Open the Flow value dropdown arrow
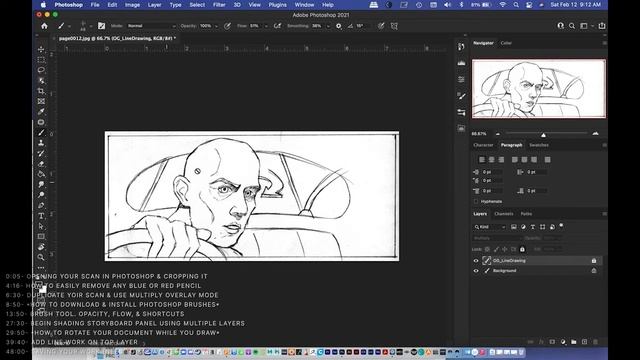 coord(266,26)
